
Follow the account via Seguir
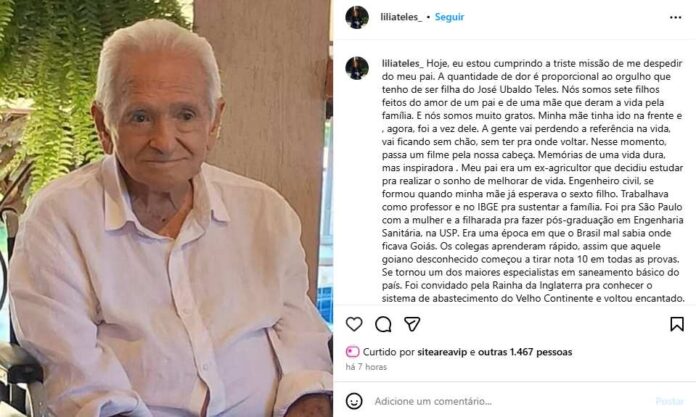[449, 17]
